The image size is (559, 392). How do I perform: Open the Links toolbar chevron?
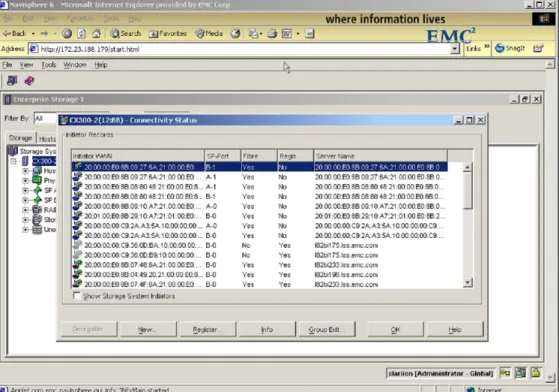[487, 47]
